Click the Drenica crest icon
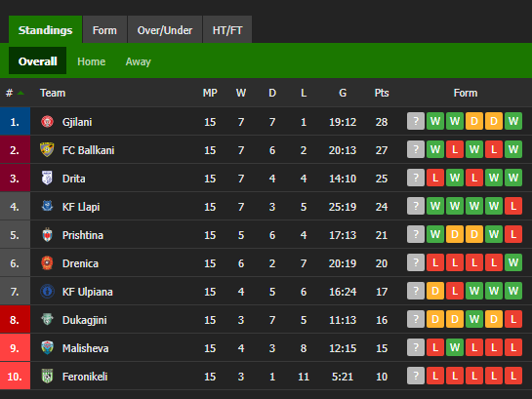532x399 pixels. (47, 263)
